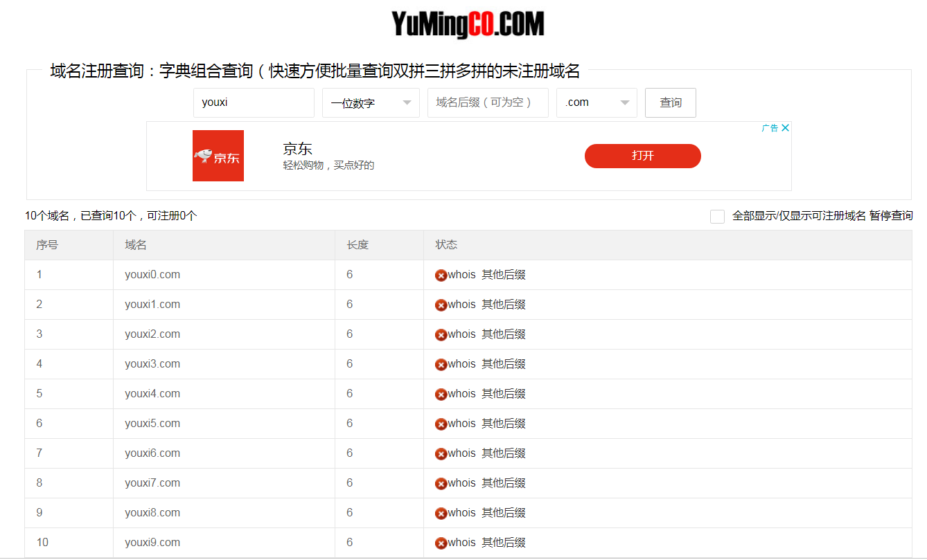
Task: Click 其他后缀 for youxi8.com
Action: coord(504,513)
